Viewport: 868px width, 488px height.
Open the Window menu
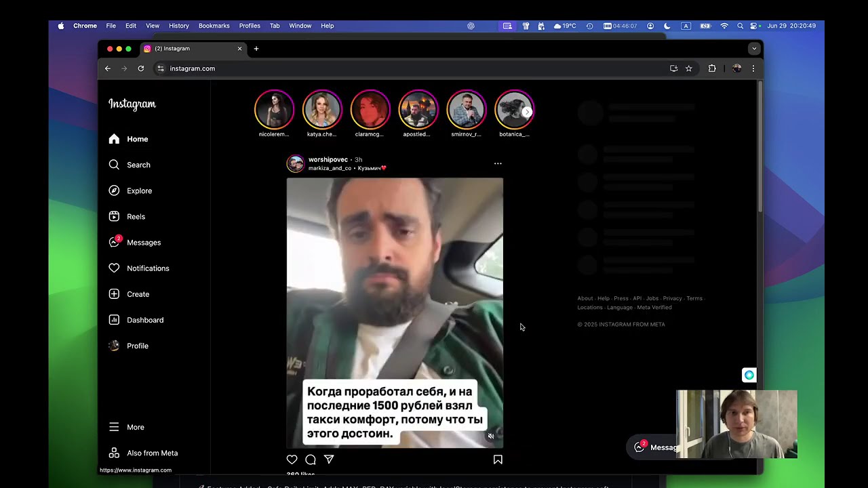(x=300, y=26)
